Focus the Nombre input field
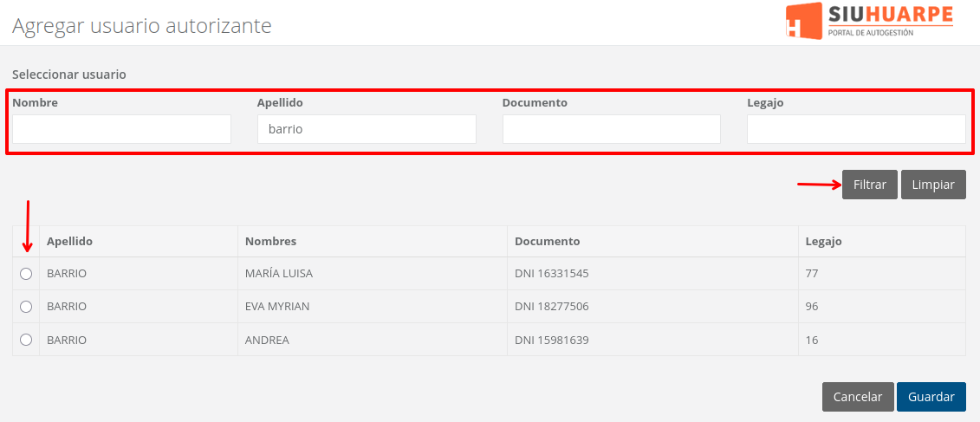 coord(121,129)
